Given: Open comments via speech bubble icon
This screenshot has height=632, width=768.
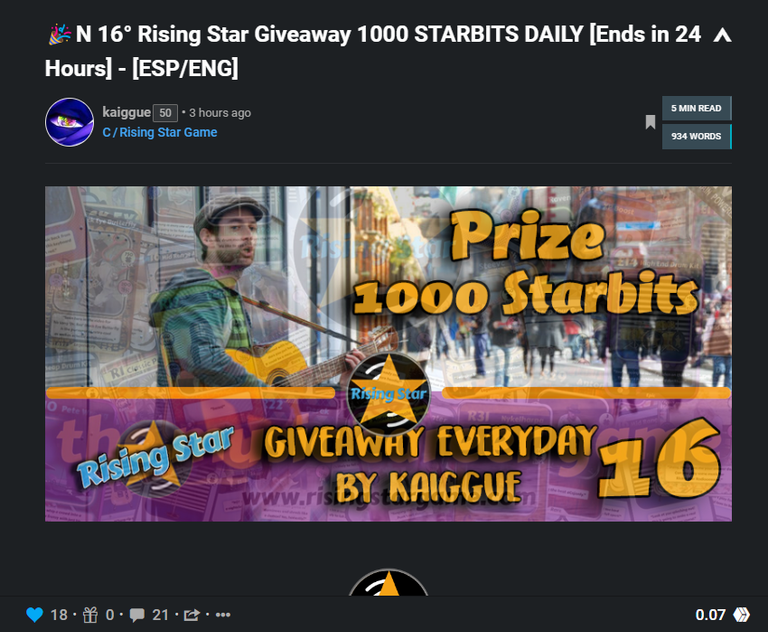Looking at the screenshot, I should click(137, 615).
